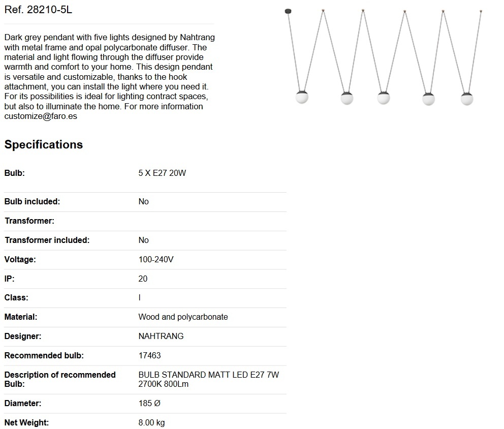Click the Net Weight value 8.00 kg
Screen dimensions: 504x429
151,422
